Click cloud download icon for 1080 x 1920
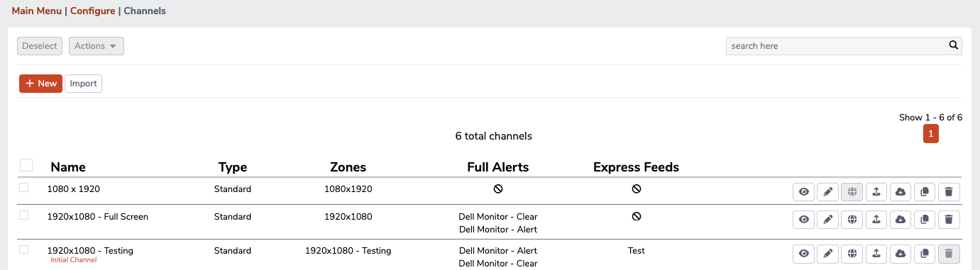The image size is (980, 270). pos(900,191)
